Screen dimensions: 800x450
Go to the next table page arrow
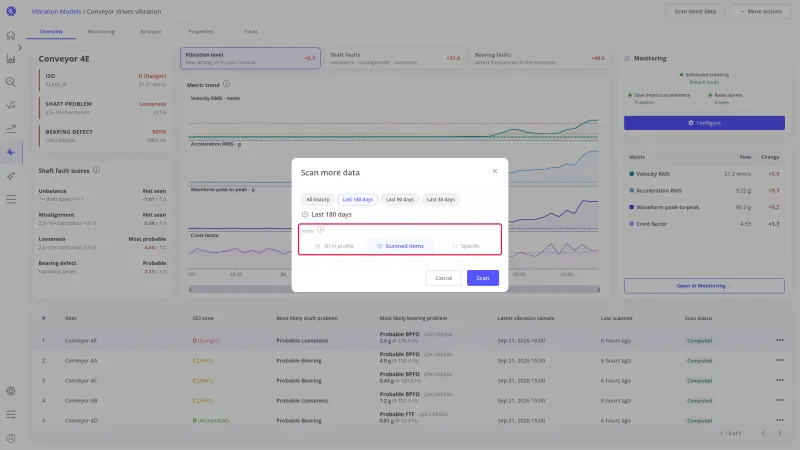[780, 433]
